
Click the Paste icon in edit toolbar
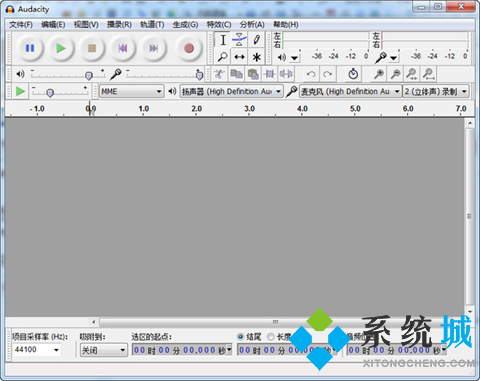point(253,74)
